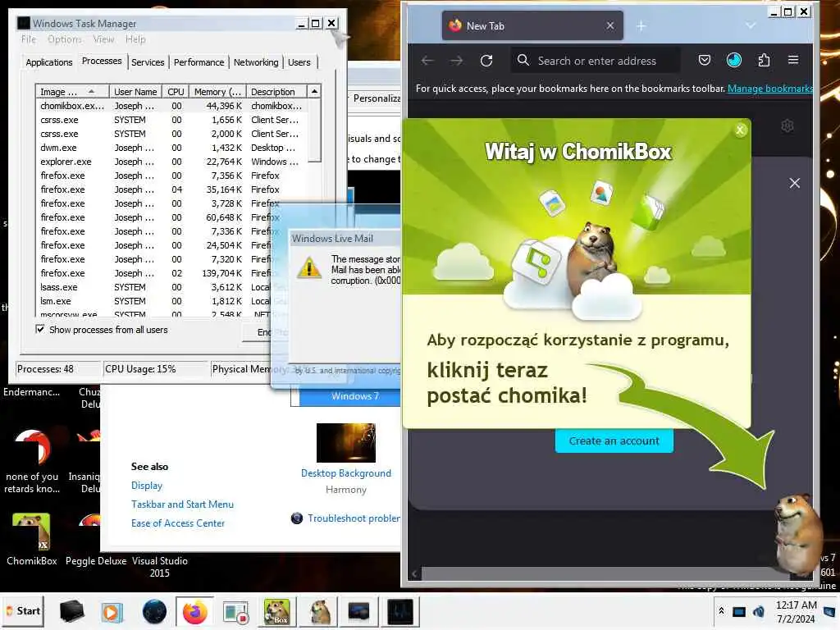Select dwm.exe process row
This screenshot has width=840, height=630.
[x=171, y=148]
